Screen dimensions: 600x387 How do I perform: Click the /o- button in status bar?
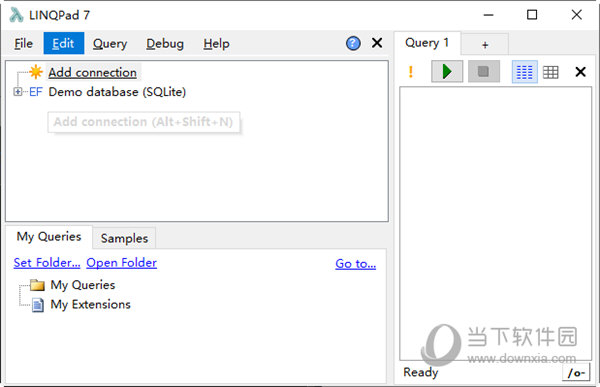(576, 372)
